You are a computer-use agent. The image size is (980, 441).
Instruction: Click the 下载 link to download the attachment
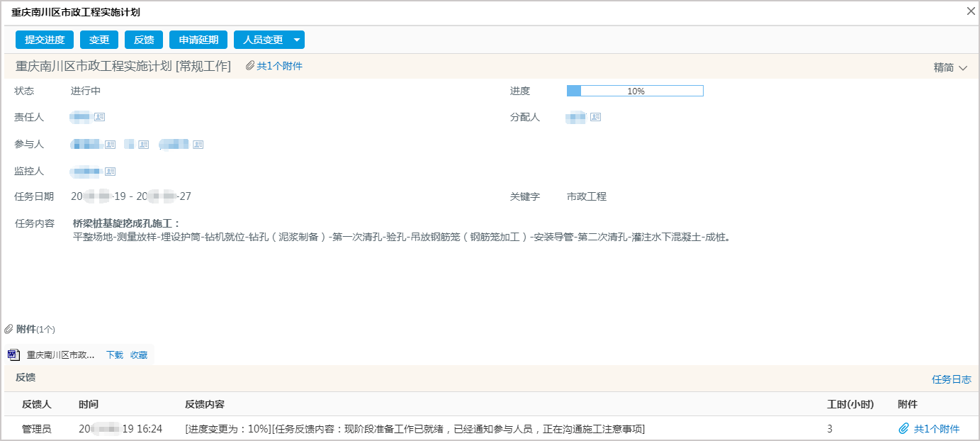pyautogui.click(x=113, y=355)
